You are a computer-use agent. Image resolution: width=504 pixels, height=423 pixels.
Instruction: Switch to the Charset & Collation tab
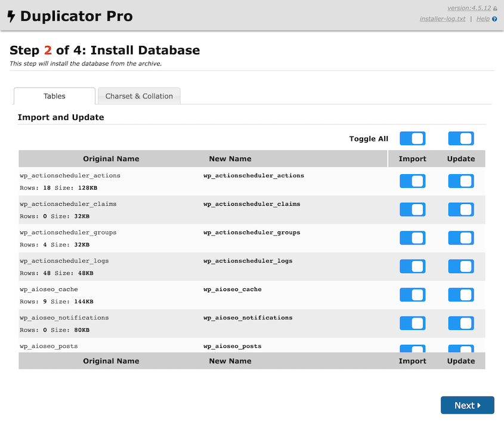point(139,95)
